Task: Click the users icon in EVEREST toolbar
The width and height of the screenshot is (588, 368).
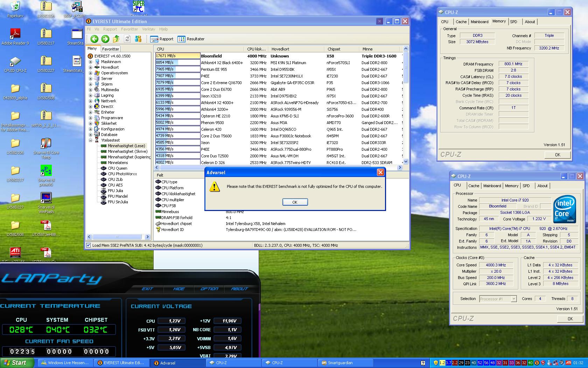Action: (138, 39)
